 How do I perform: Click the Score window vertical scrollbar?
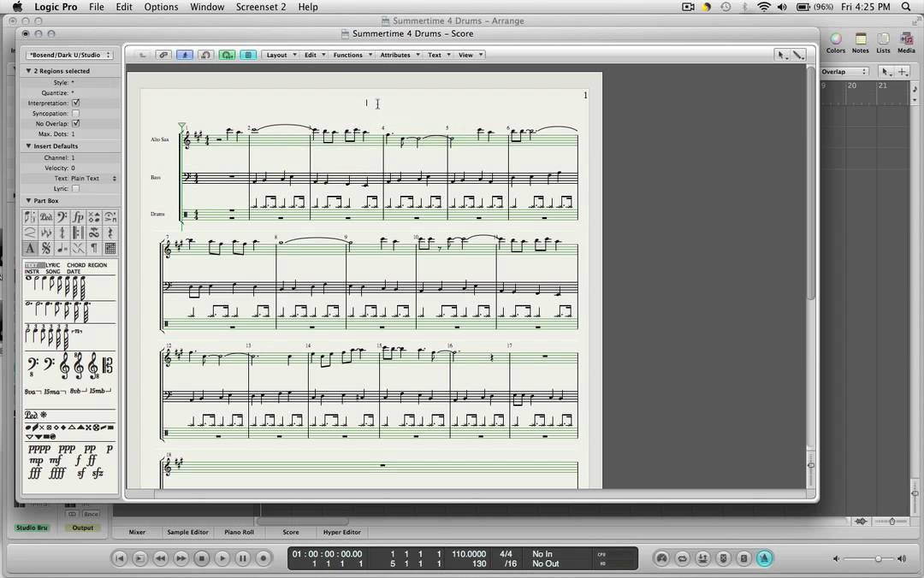811,184
